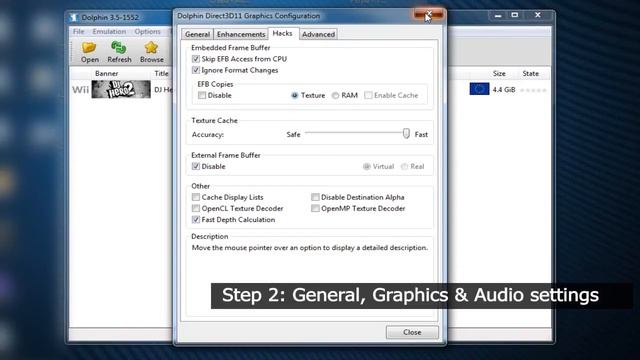
Task: Enable Disable Destination Alpha checkbox
Action: (x=315, y=197)
